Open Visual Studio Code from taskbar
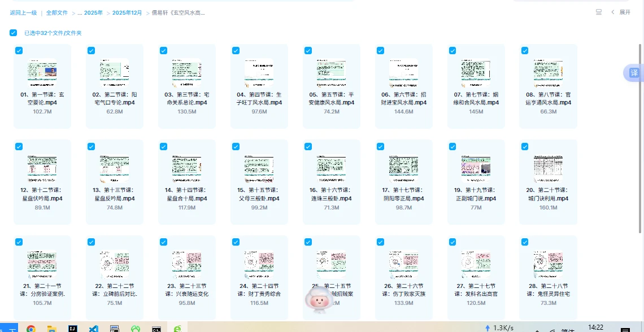Image resolution: width=644 pixels, height=332 pixels. [94, 328]
